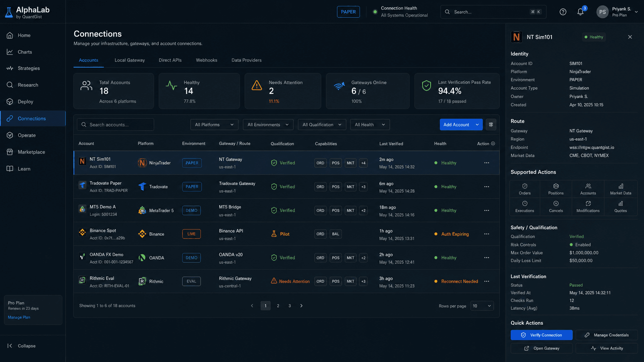The image size is (644, 362).
Task: Select the Quotes action tile
Action: (x=621, y=207)
